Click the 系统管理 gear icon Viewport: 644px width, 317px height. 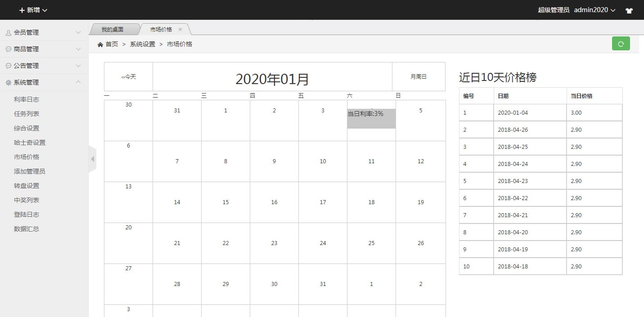pos(8,83)
